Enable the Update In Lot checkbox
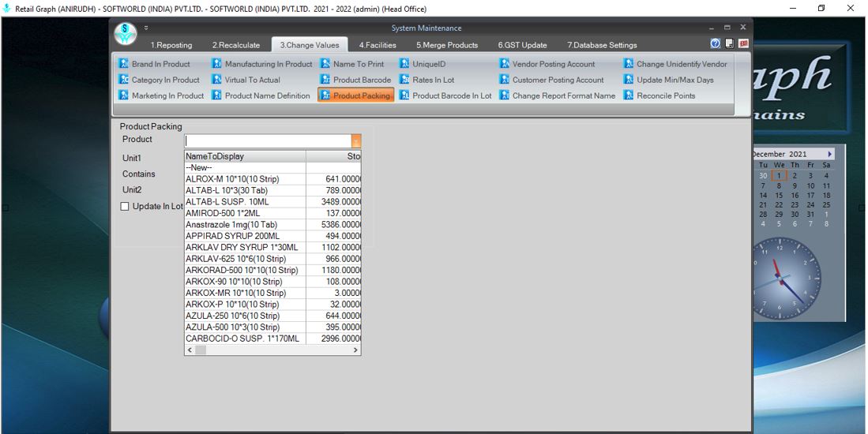868x434 pixels. click(x=125, y=206)
